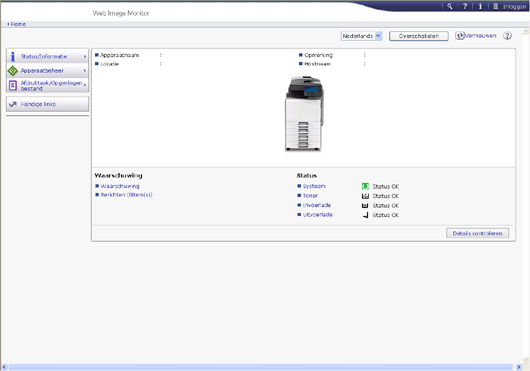Screen dimensions: 530x371
Task: Open the Handige links menu
Action: [47, 104]
